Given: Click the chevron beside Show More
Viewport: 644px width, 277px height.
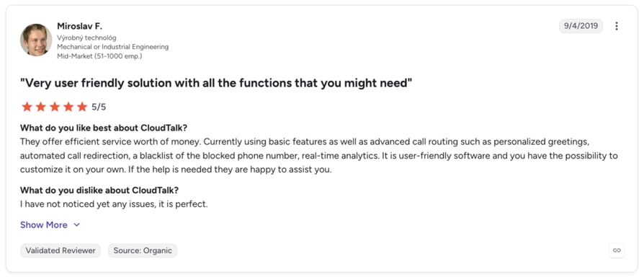Looking at the screenshot, I should [76, 225].
